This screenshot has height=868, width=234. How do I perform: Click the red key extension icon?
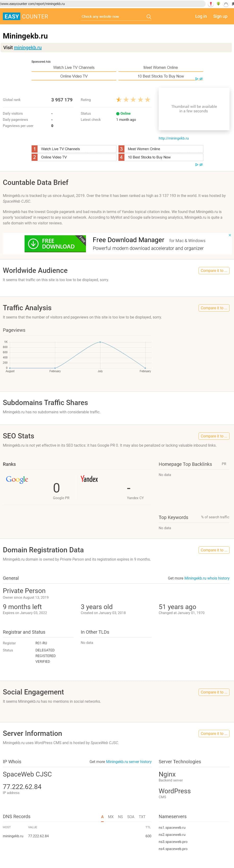[x=211, y=4]
